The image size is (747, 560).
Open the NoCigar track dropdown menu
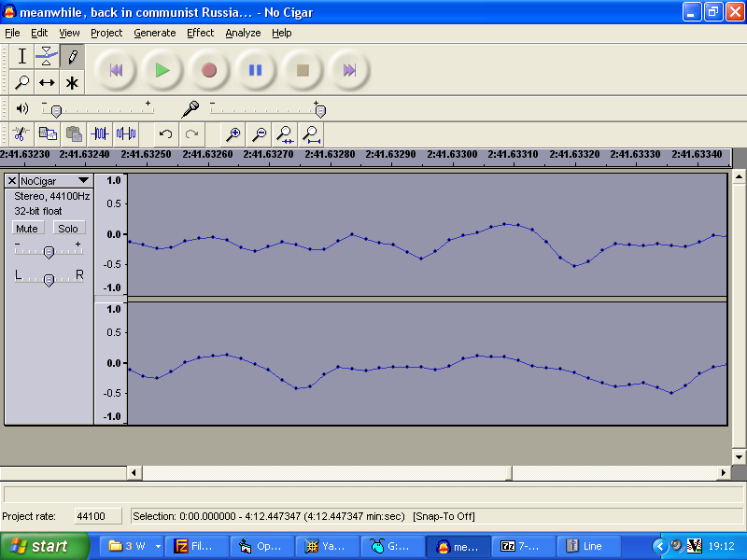pos(83,180)
